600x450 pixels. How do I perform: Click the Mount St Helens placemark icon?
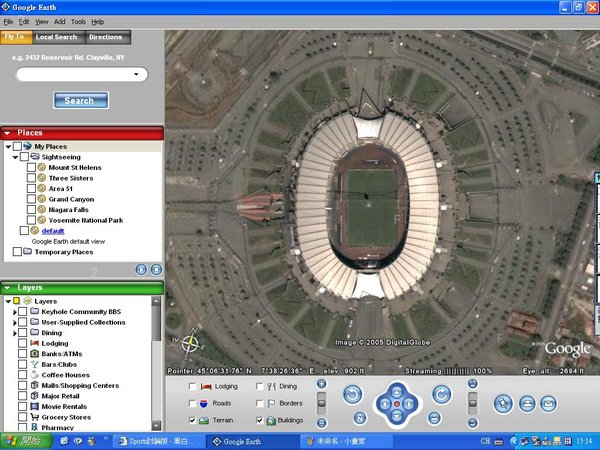coord(42,167)
